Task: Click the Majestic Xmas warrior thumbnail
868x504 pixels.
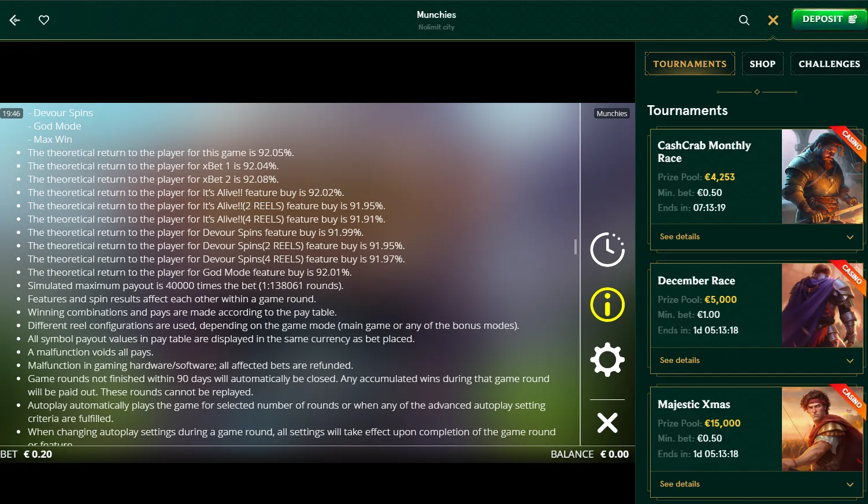Action: point(822,429)
